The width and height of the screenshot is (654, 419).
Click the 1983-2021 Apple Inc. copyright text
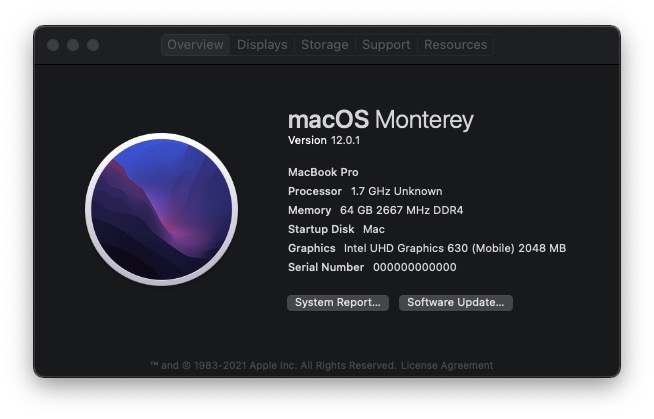point(273,366)
